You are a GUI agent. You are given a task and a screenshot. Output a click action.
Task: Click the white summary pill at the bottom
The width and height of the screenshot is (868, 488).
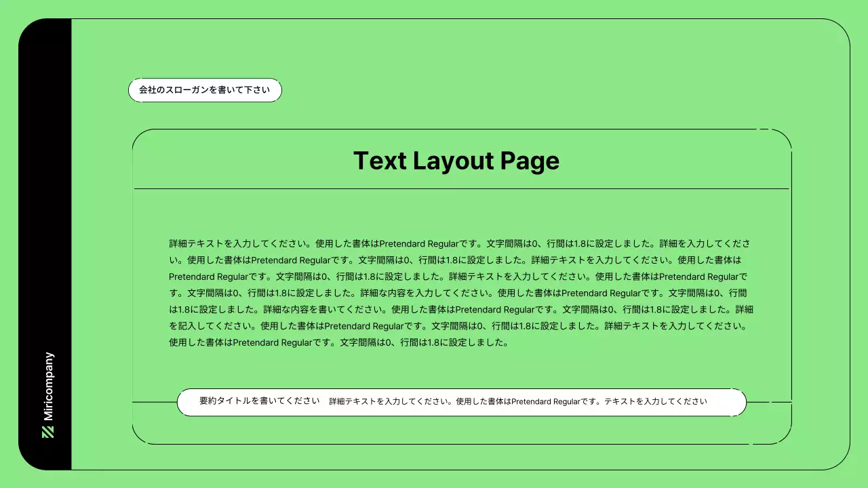461,402
